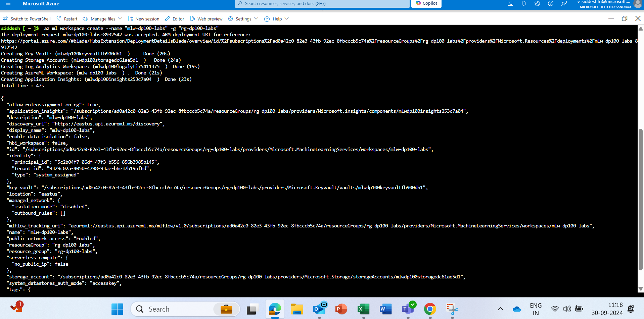
Task: Close the Cloud Shell pane
Action: pos(638,18)
